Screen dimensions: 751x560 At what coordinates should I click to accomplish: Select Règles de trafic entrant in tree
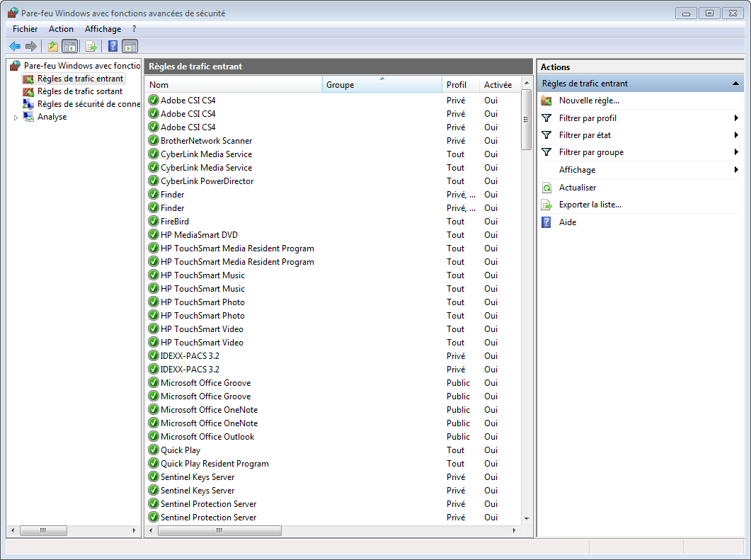coord(81,79)
